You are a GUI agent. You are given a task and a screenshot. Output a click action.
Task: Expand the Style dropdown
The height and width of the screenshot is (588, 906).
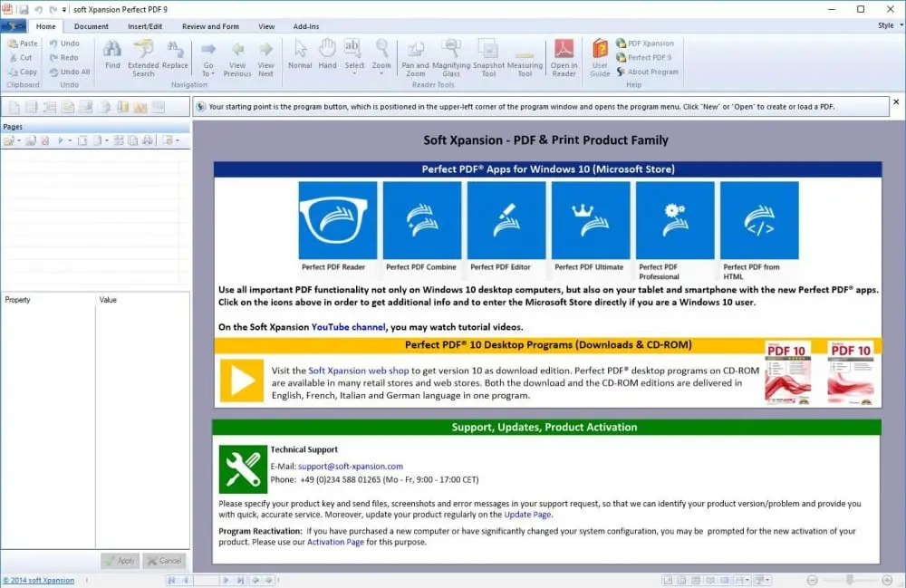pyautogui.click(x=886, y=26)
